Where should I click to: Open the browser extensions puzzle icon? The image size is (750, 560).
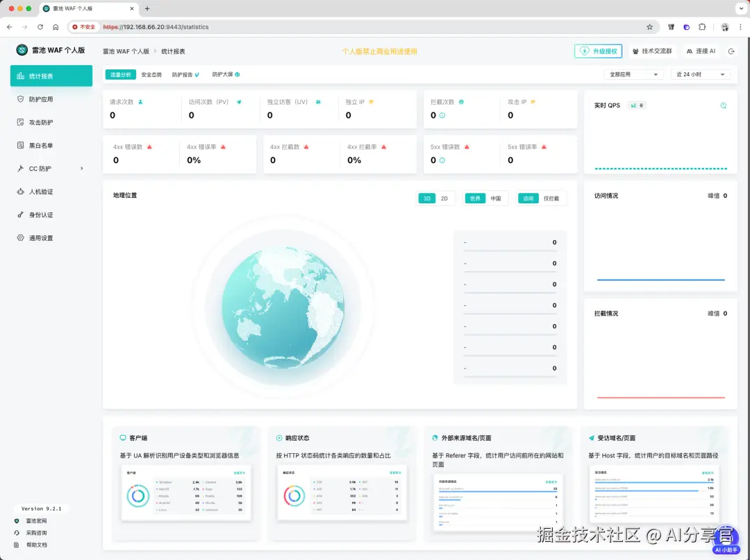(x=701, y=27)
